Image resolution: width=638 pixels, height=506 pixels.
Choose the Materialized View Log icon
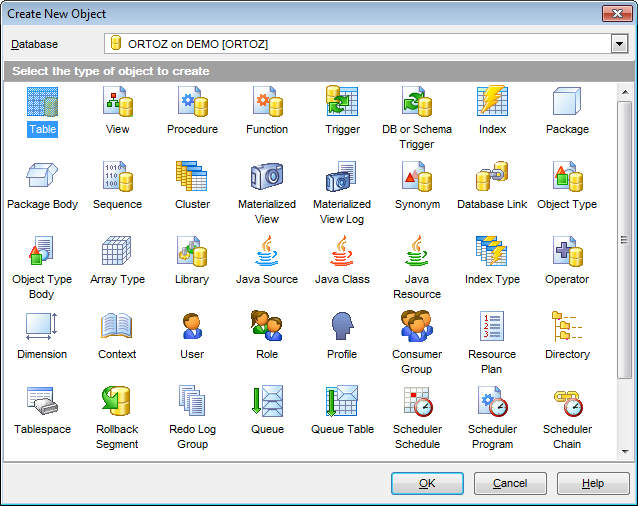341,177
